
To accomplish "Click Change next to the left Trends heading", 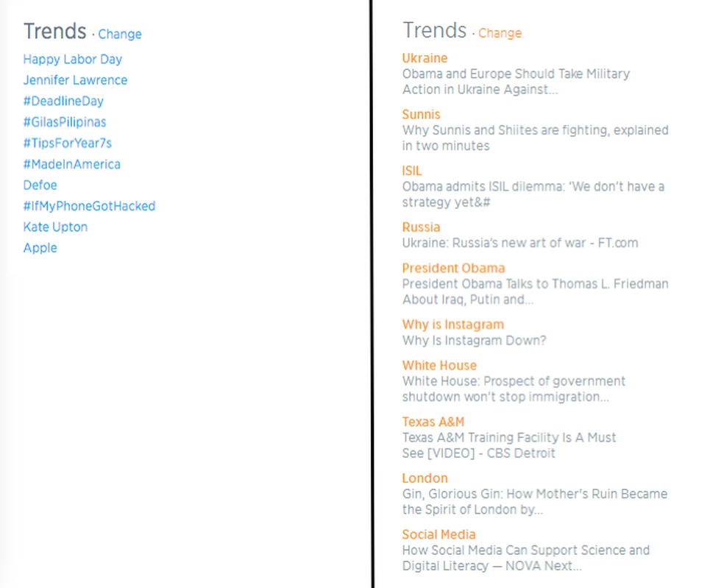I will (x=120, y=35).
